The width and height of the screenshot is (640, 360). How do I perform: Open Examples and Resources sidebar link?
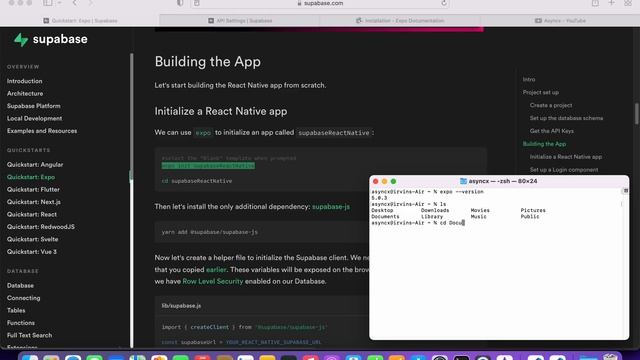(x=42, y=131)
